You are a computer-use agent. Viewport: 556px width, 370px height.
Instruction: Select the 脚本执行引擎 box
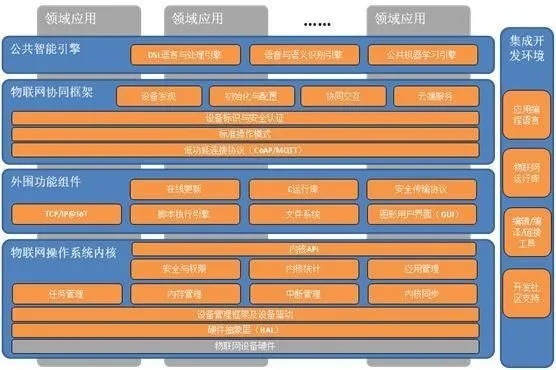click(x=185, y=214)
